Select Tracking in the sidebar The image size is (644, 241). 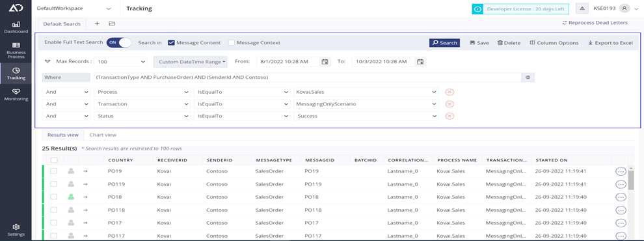tap(16, 73)
